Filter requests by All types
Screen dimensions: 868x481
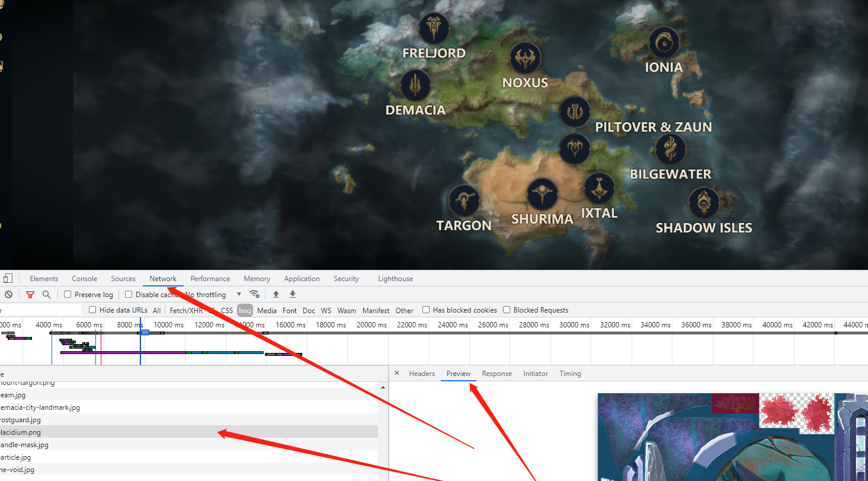click(x=156, y=310)
